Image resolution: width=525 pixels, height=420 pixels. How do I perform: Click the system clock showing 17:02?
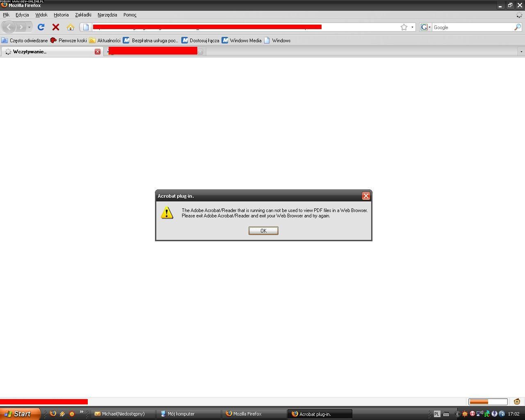click(x=514, y=414)
